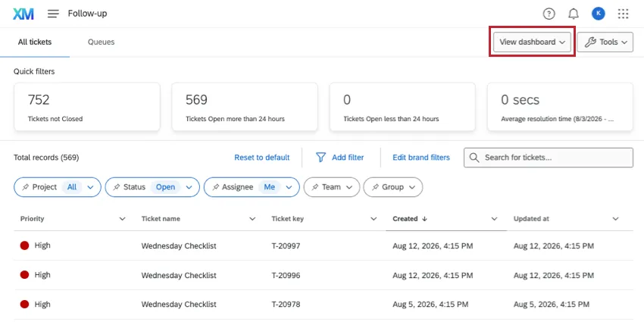Click the magnifier icon in ticket search

tap(474, 158)
